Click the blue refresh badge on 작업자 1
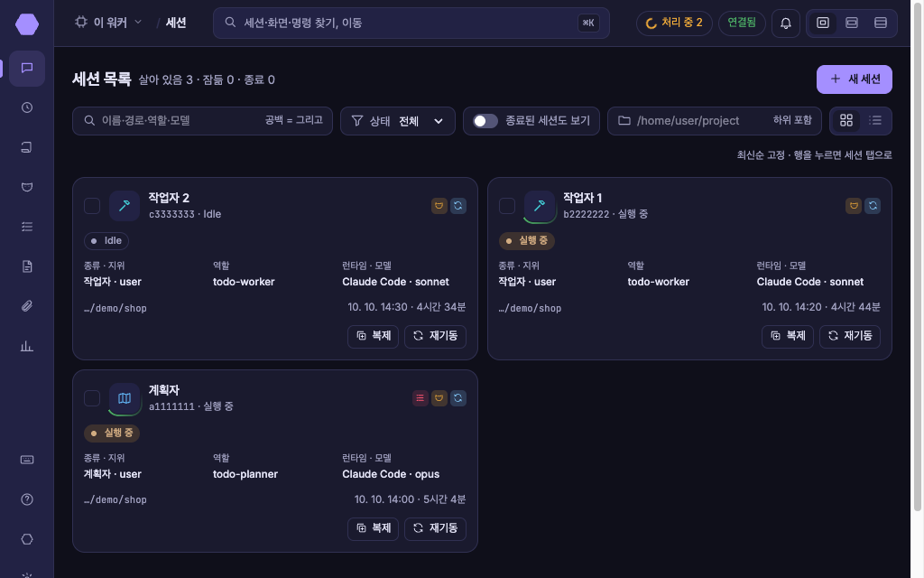Viewport: 924px width, 578px height. tap(873, 206)
